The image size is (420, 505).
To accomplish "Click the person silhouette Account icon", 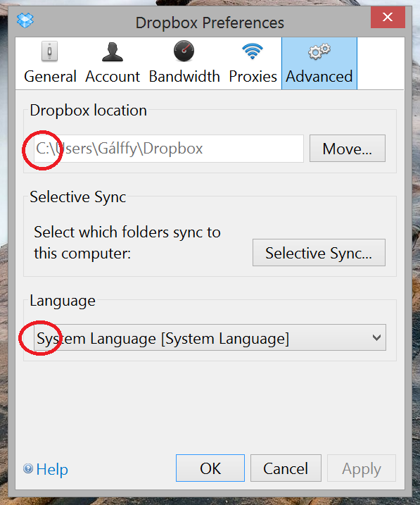I will coord(113,51).
